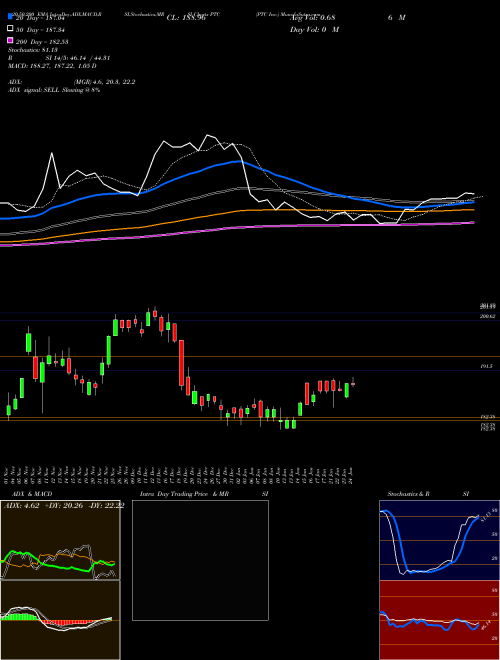Image resolution: width=500 pixels, height=660 pixels.
Task: Click the 'ADX: 4.62 +DY: 20.26 -DY: 22.22' readout
Action: click(64, 506)
